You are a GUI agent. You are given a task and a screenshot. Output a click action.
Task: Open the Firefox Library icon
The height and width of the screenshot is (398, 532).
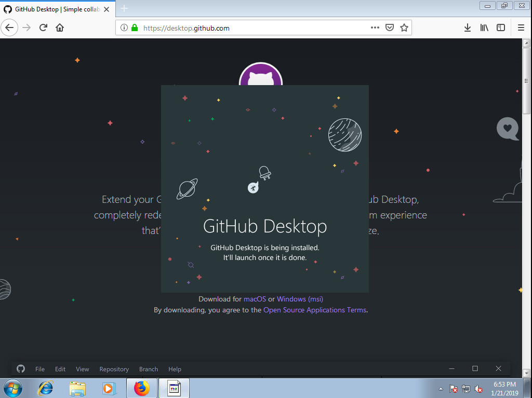(484, 28)
